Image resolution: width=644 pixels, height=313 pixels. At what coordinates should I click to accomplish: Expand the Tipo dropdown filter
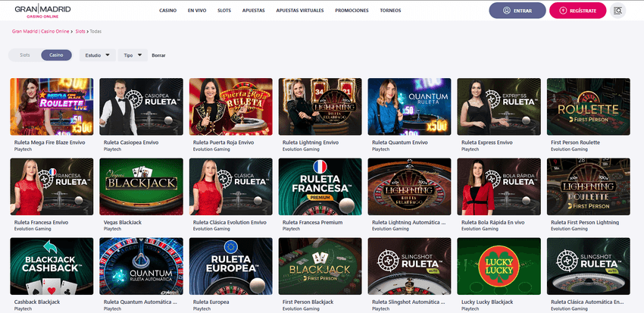tap(133, 55)
